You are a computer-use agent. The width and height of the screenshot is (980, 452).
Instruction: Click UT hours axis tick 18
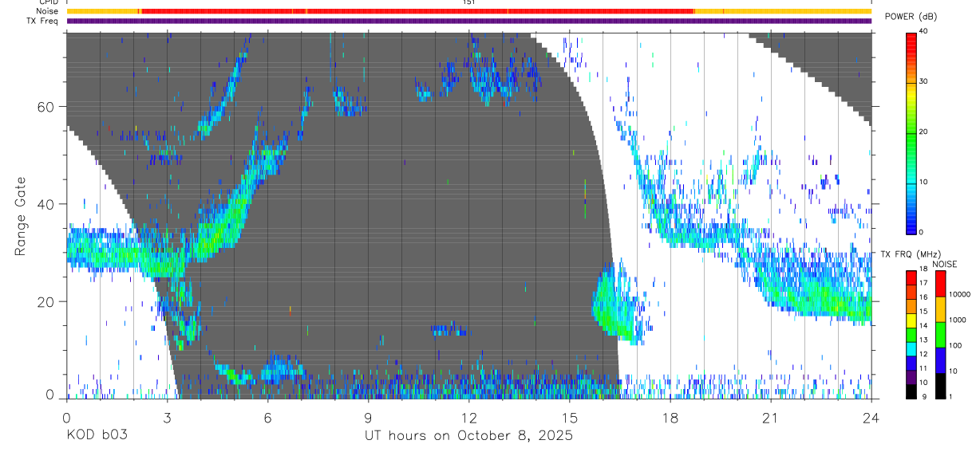pos(670,418)
